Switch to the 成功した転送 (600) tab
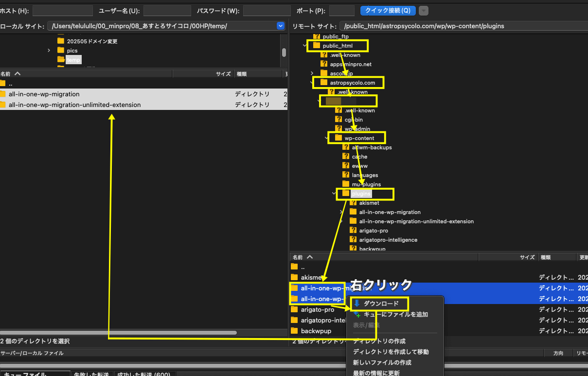Viewport: 588px width, 376px height. (x=143, y=374)
